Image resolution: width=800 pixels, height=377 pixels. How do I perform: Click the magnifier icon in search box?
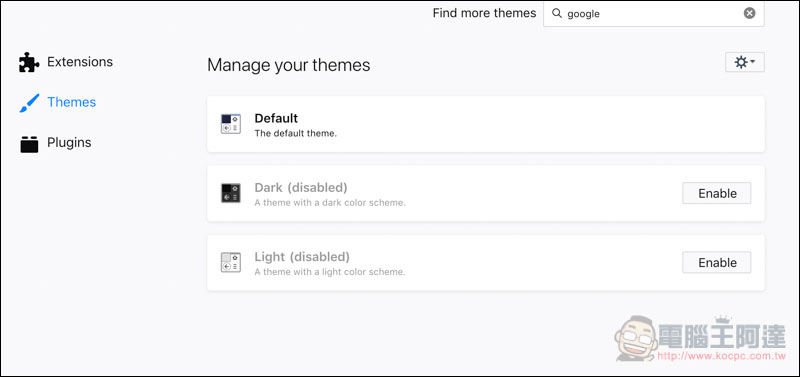point(557,13)
